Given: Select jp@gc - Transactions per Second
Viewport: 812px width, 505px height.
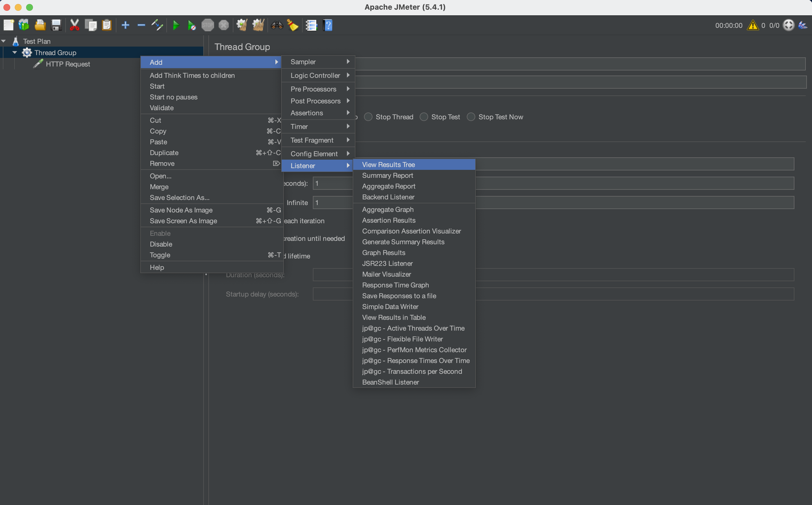Looking at the screenshot, I should click(x=414, y=372).
